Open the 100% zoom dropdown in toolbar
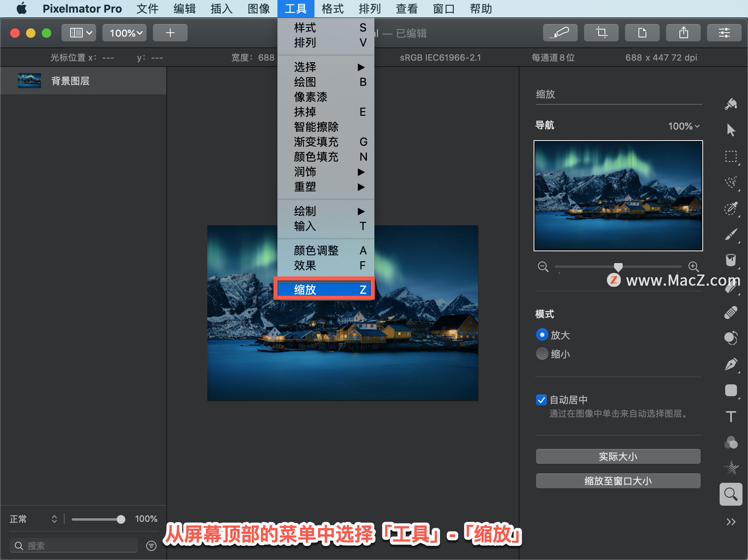This screenshot has height=560, width=748. 125,33
